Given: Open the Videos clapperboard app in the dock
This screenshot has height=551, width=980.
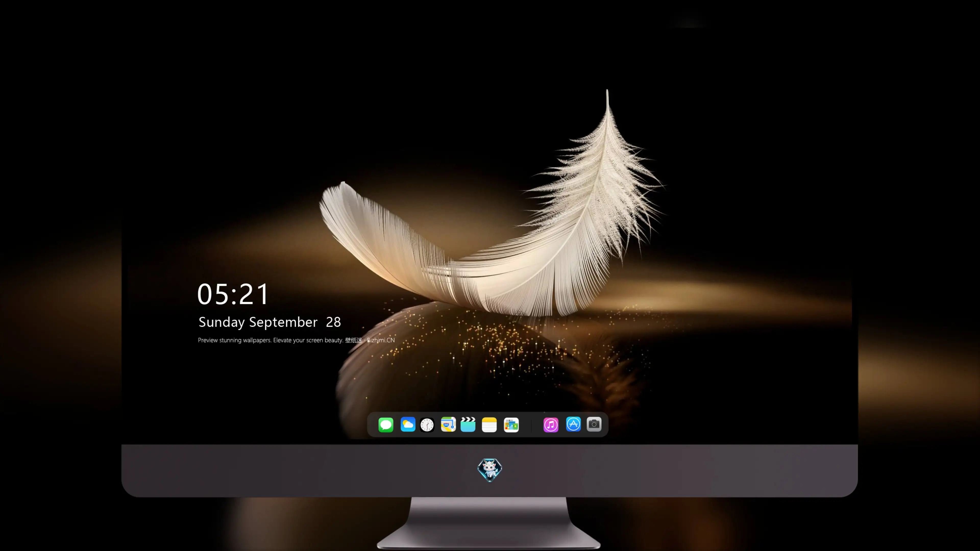Looking at the screenshot, I should [468, 424].
